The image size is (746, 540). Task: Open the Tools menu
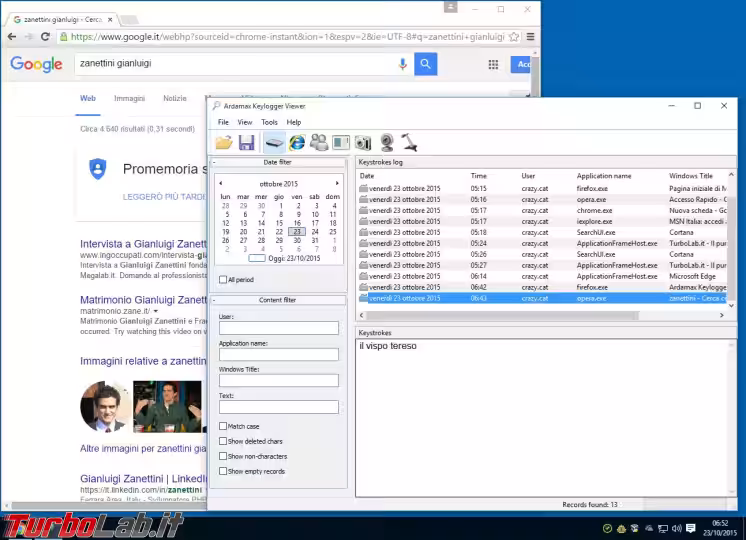point(269,122)
